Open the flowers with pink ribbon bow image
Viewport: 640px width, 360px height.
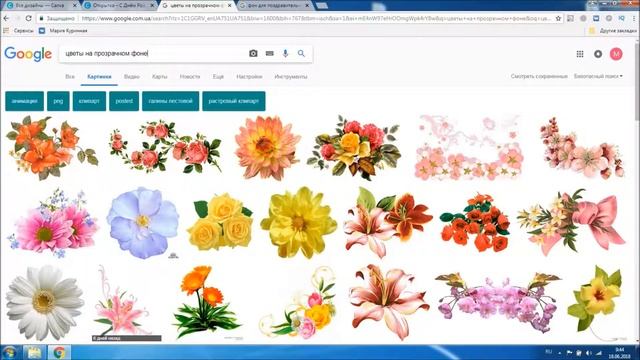[571, 222]
